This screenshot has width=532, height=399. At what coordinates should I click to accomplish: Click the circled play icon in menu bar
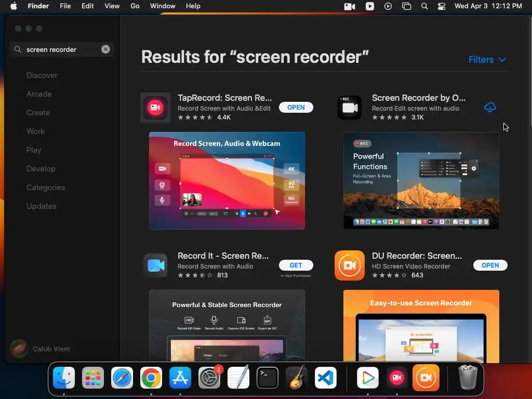388,6
